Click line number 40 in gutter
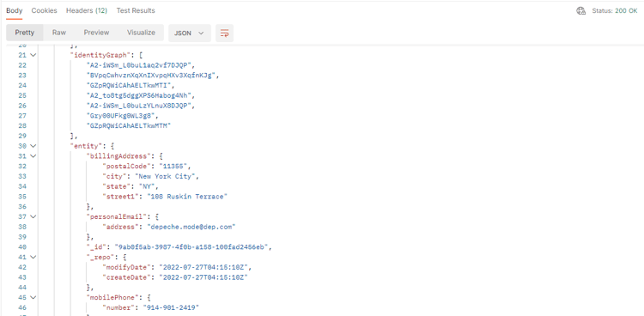This screenshot has height=316, width=644. pos(22,247)
